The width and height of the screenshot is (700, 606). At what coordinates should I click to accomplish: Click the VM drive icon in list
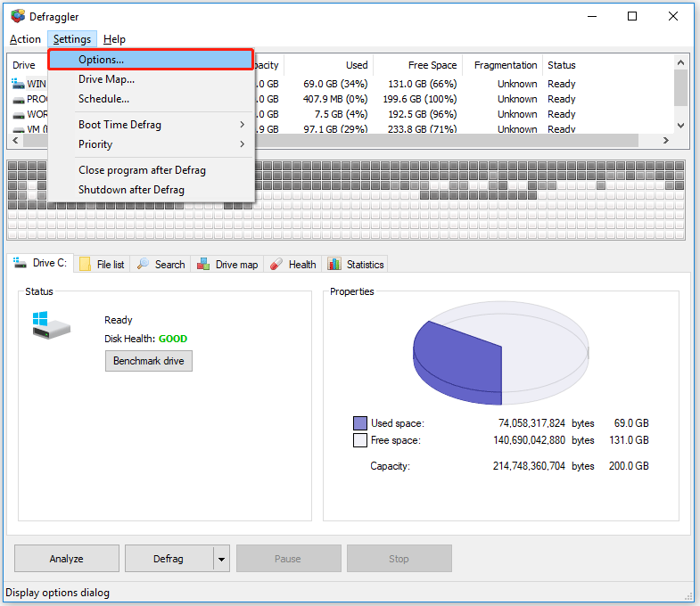pyautogui.click(x=19, y=129)
